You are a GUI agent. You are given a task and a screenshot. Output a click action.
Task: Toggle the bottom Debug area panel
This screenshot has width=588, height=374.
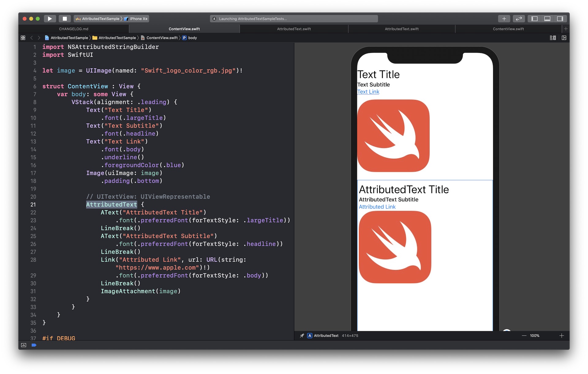click(547, 19)
